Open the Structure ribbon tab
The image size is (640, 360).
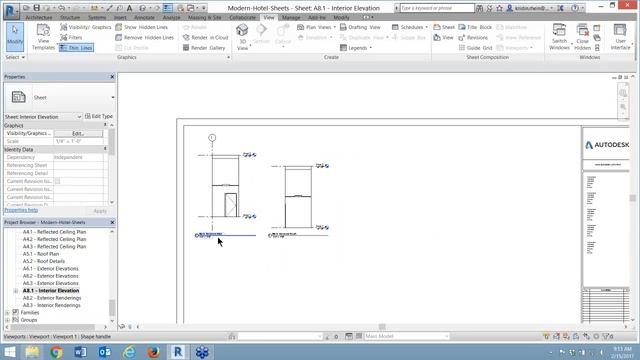[x=70, y=18]
